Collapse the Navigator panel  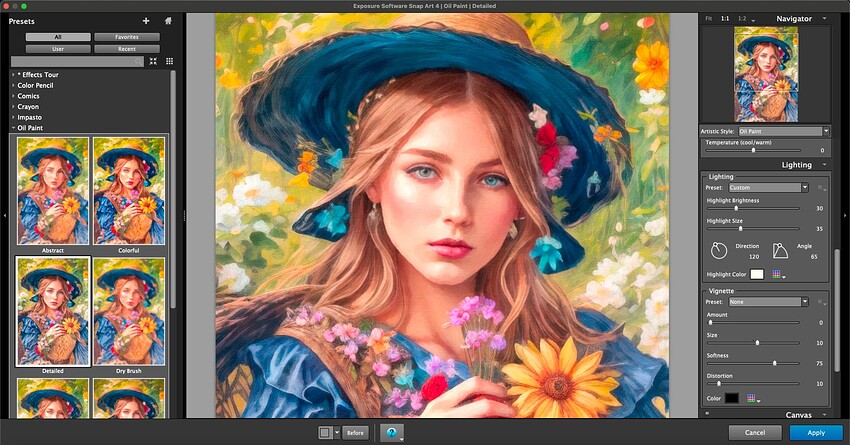(825, 18)
